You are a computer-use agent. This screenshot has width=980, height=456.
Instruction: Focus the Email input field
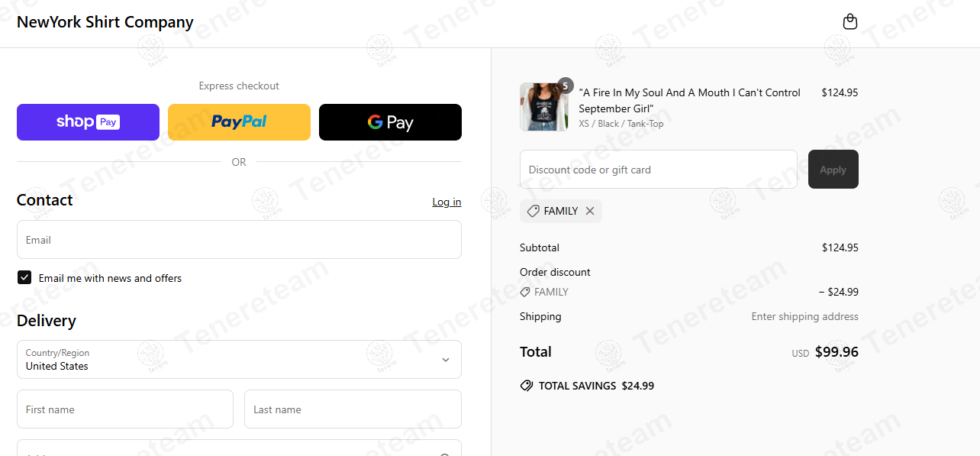239,240
